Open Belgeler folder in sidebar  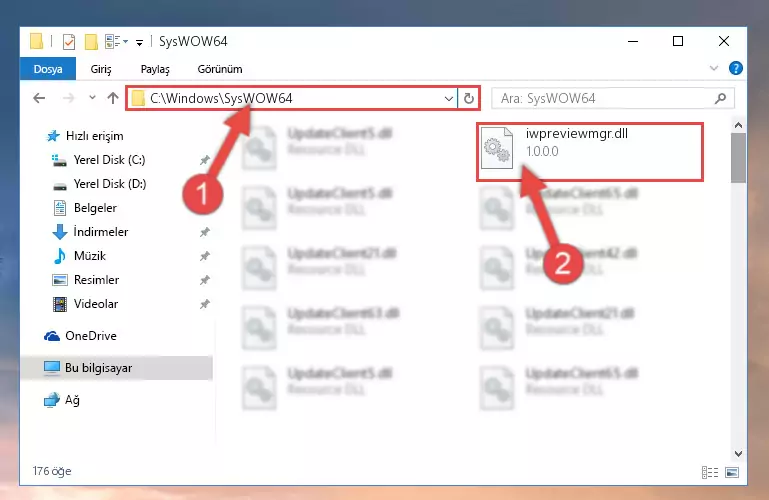point(84,208)
